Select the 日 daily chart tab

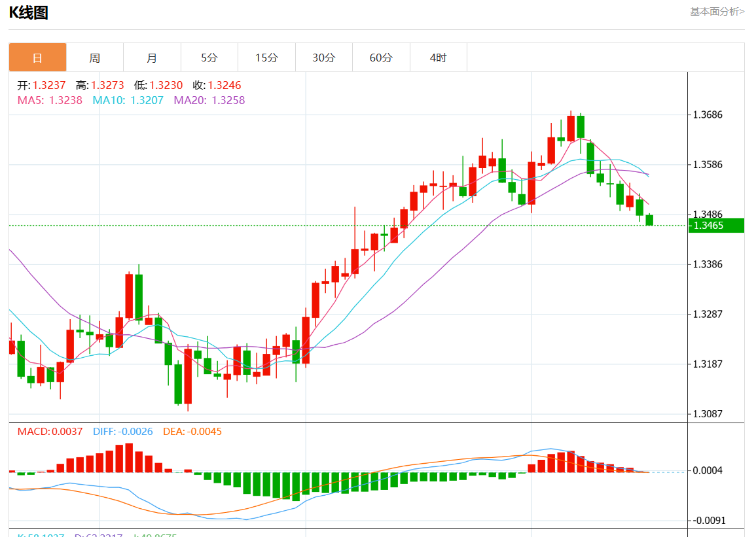click(x=37, y=58)
